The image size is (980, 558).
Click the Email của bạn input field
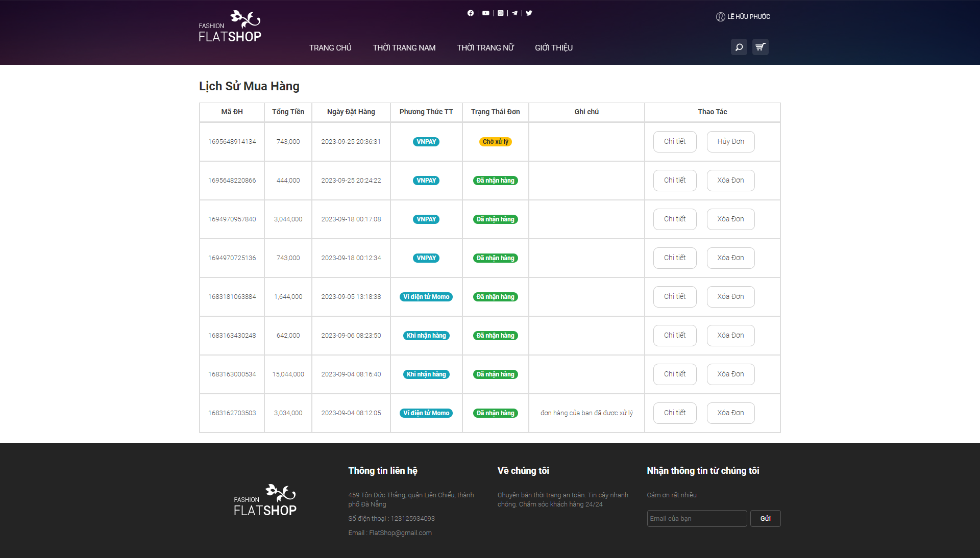697,519
